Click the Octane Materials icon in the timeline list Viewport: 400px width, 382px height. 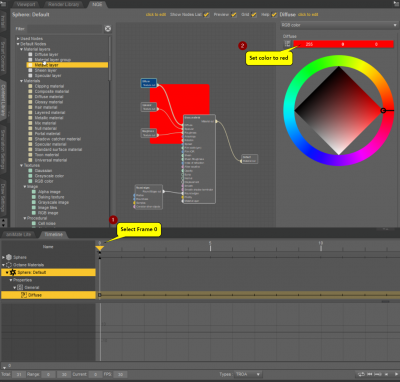click(9, 265)
